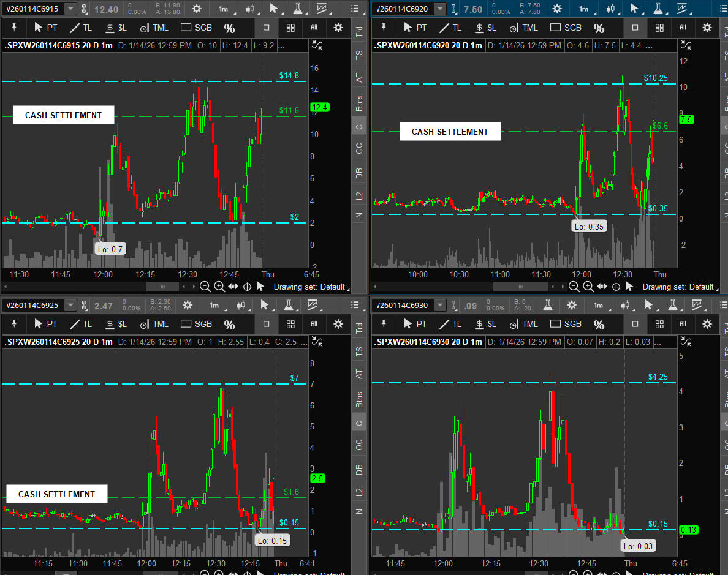728x575 pixels.
Task: Open the Trd sidebar tab in top-left chart
Action: click(360, 32)
